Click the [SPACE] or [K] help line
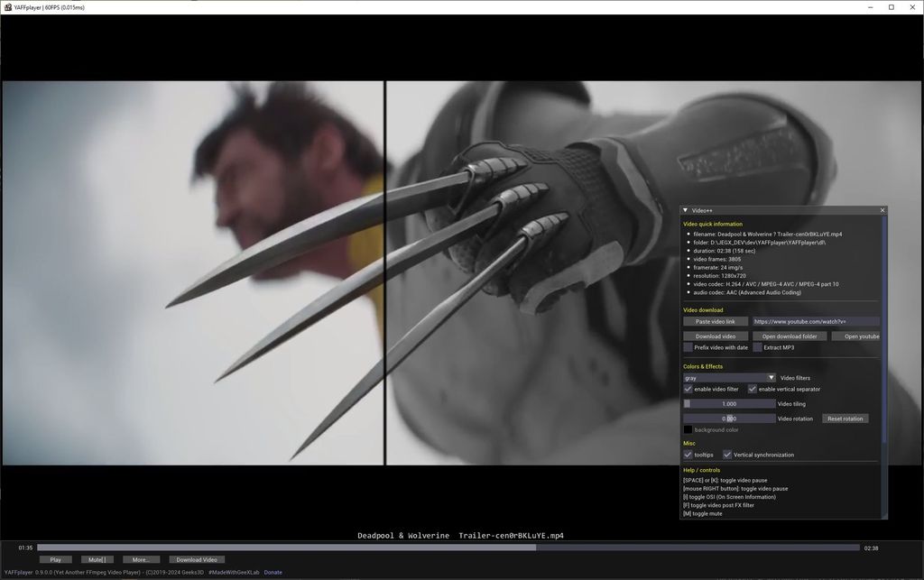 pos(725,481)
